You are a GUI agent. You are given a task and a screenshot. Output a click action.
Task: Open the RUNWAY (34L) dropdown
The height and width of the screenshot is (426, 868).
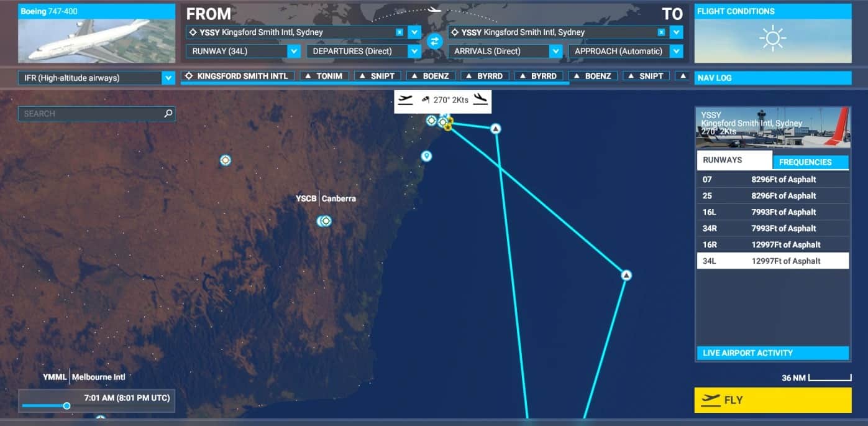(x=294, y=52)
